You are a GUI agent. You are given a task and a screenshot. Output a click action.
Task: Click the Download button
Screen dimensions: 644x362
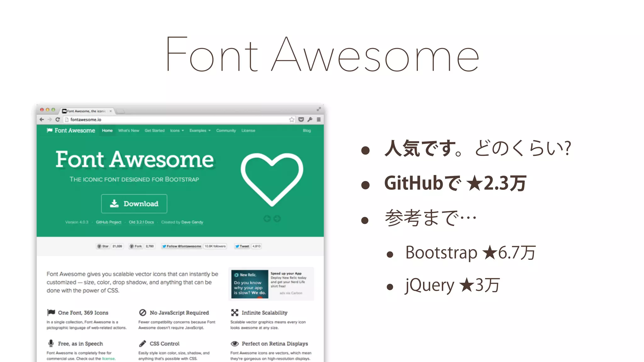coord(134,204)
